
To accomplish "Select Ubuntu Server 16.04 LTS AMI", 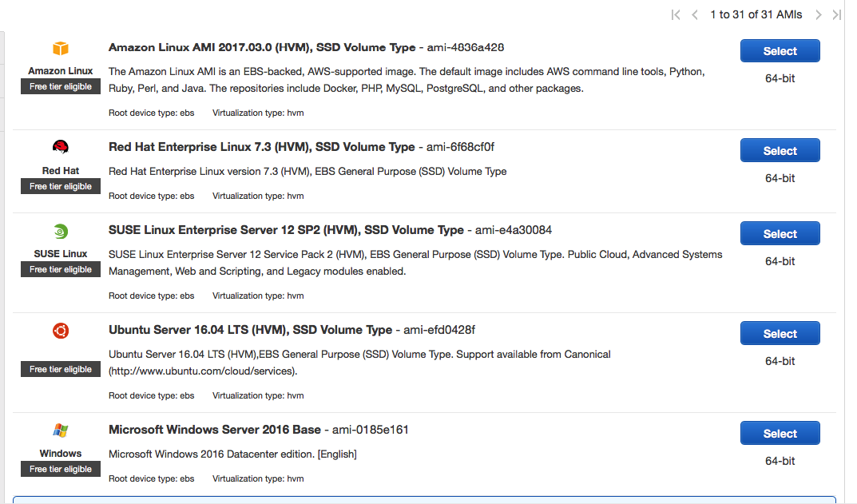I will (780, 333).
